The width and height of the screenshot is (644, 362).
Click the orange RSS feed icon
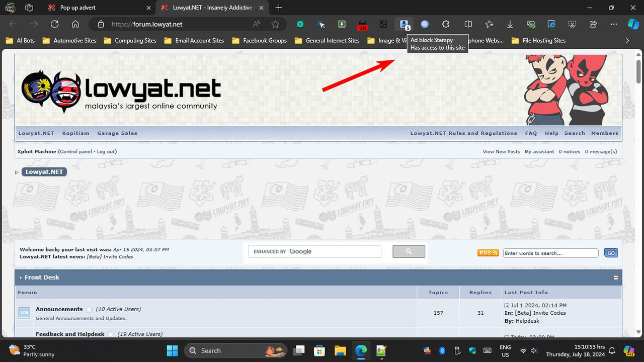[x=488, y=253]
